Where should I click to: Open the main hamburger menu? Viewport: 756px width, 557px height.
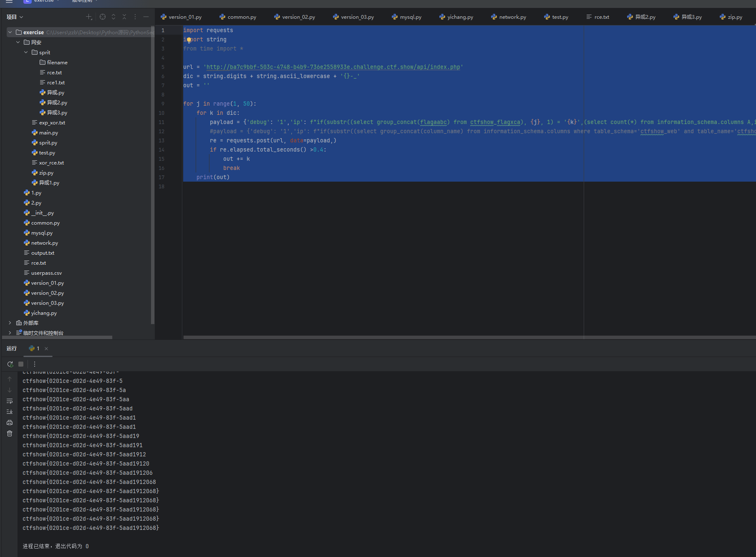pos(9,2)
